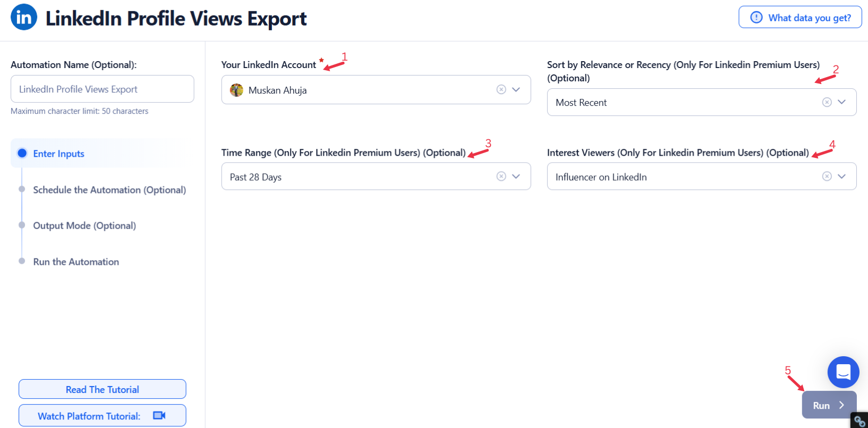This screenshot has height=428, width=868.
Task: Open the chat support bubble icon
Action: [843, 372]
